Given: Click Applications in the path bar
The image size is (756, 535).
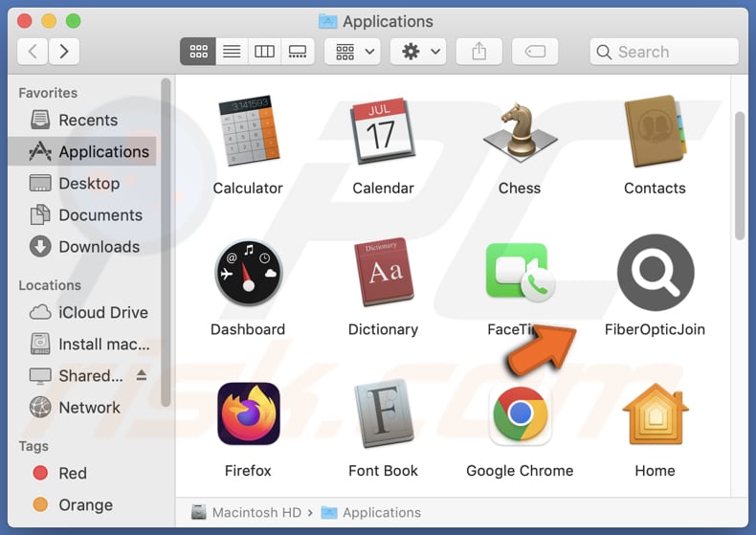Looking at the screenshot, I should (x=370, y=512).
